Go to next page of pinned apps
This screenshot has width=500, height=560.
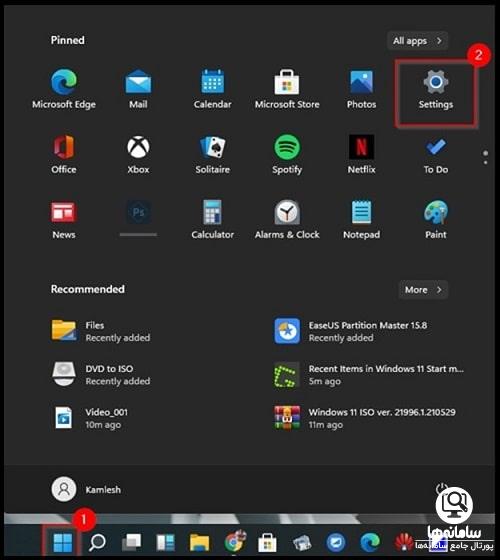pyautogui.click(x=485, y=163)
